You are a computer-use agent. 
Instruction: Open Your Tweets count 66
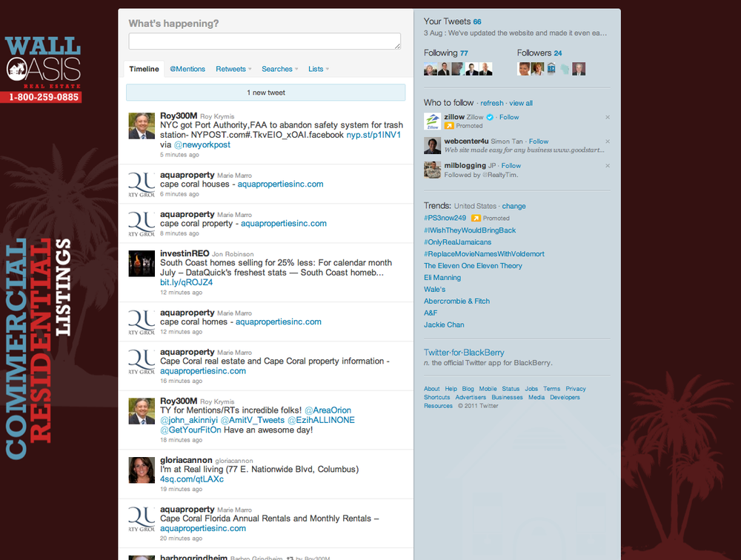pos(477,21)
